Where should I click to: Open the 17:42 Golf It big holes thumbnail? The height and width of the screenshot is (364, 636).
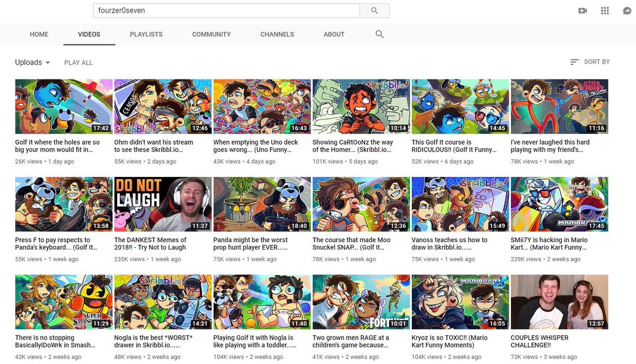pyautogui.click(x=64, y=106)
